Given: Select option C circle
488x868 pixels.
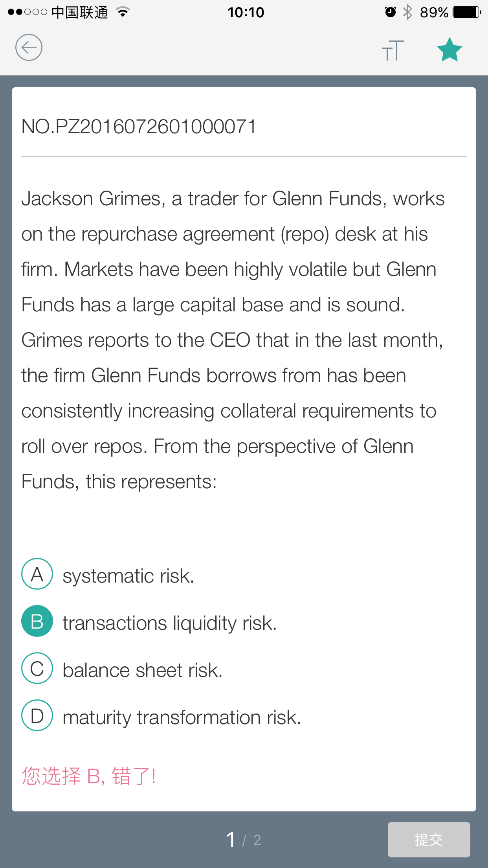Looking at the screenshot, I should pyautogui.click(x=37, y=668).
